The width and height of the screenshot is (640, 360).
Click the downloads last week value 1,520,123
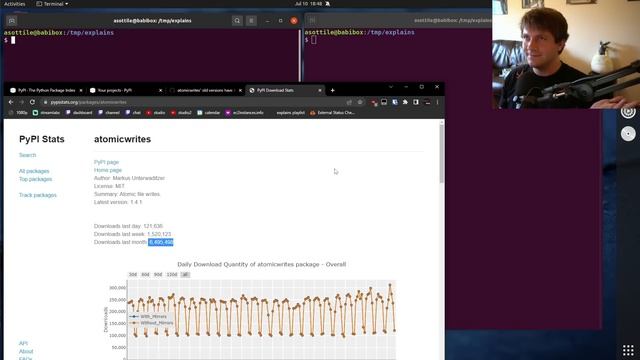pos(159,234)
